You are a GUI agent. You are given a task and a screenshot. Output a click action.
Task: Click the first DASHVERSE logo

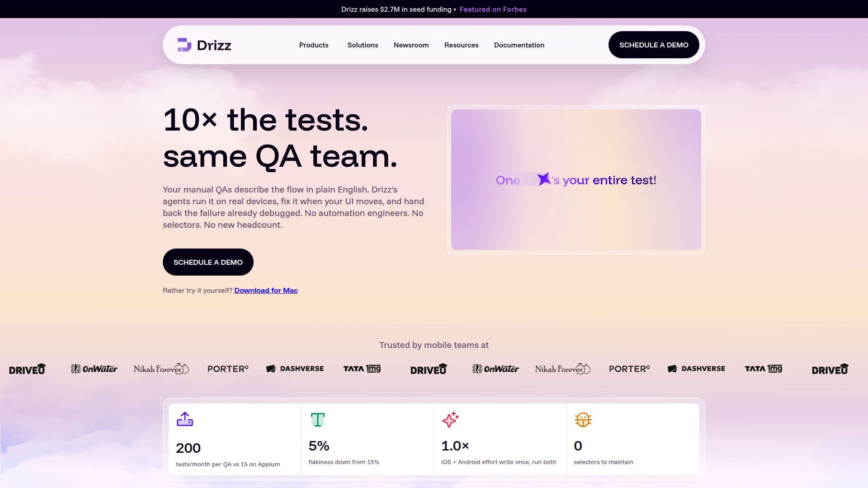click(x=295, y=369)
